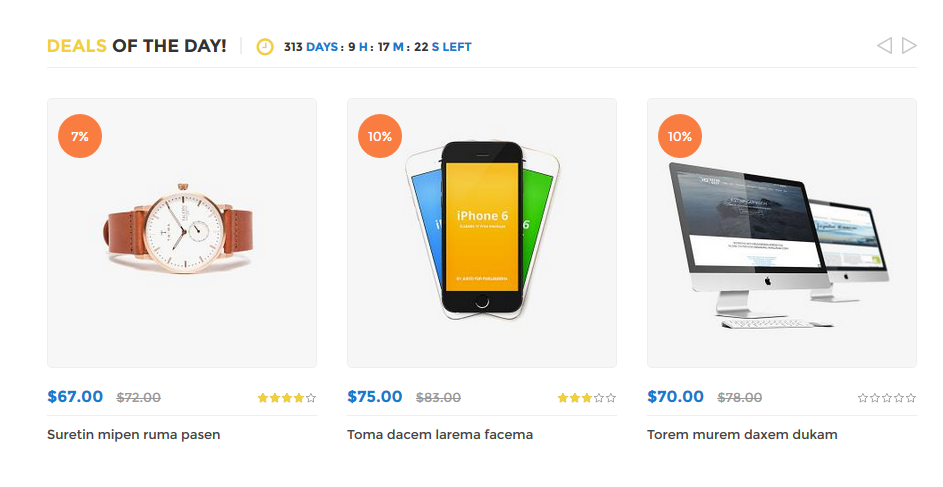The width and height of the screenshot is (943, 487).
Task: Click the previous deals arrow
Action: 884,46
